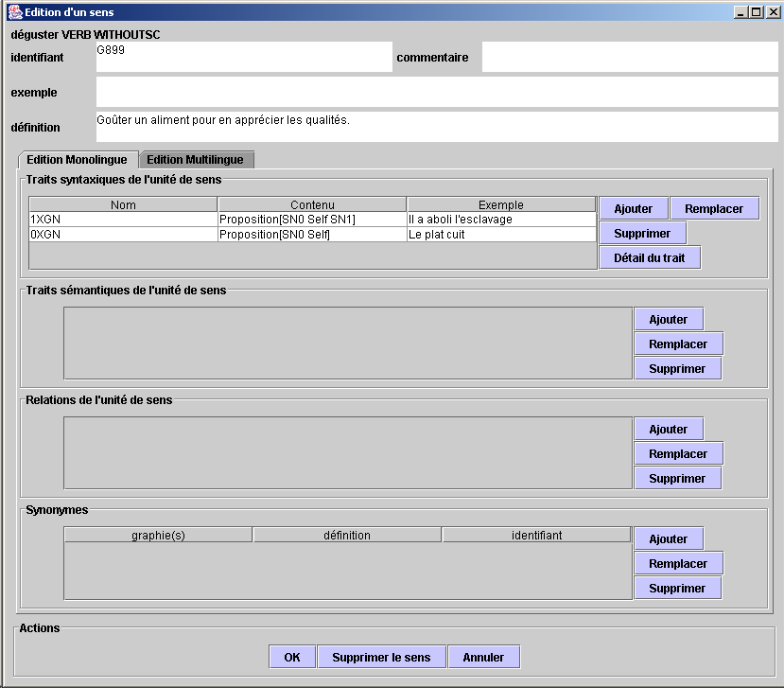Select the 1XGN row in syntax table

123,220
